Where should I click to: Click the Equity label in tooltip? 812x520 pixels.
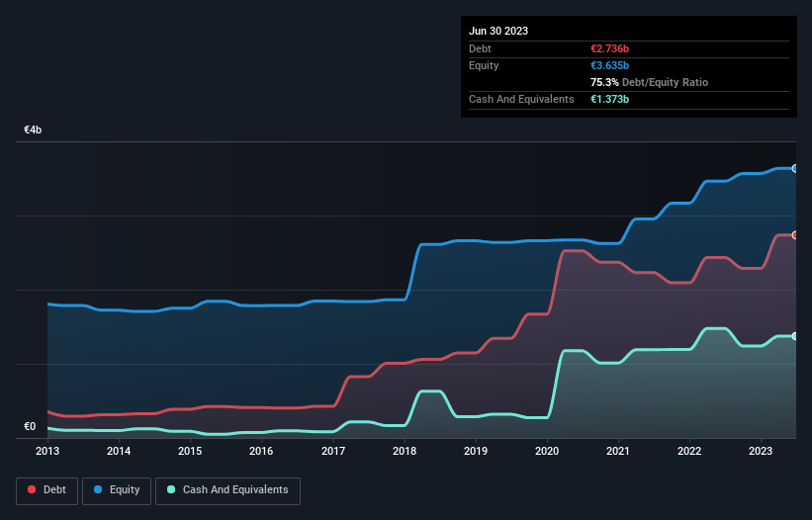click(484, 65)
